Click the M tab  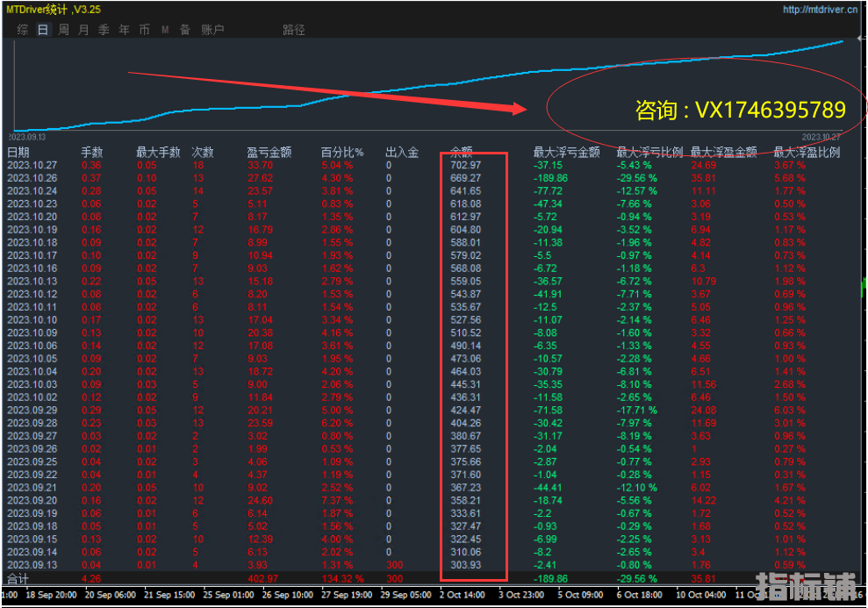point(165,30)
